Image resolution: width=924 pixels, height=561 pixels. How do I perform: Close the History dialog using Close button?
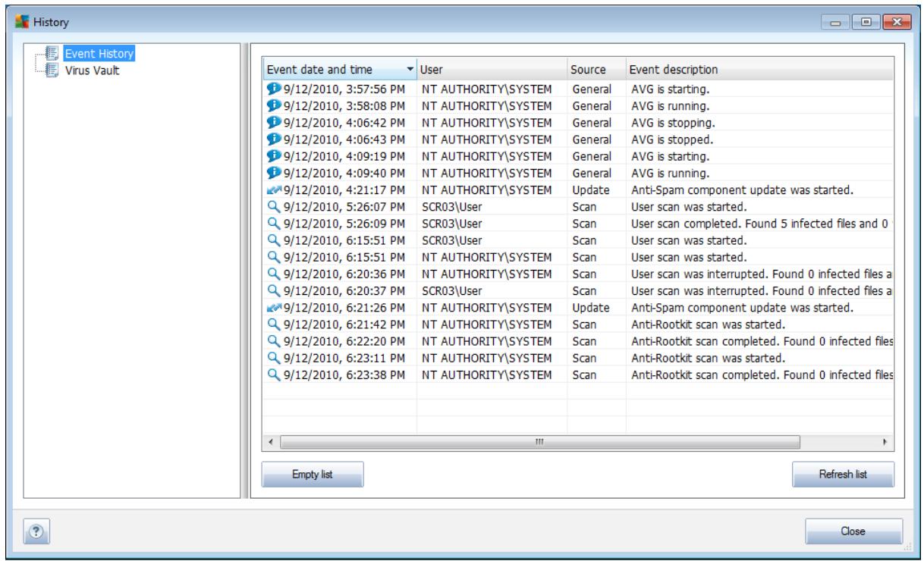854,531
